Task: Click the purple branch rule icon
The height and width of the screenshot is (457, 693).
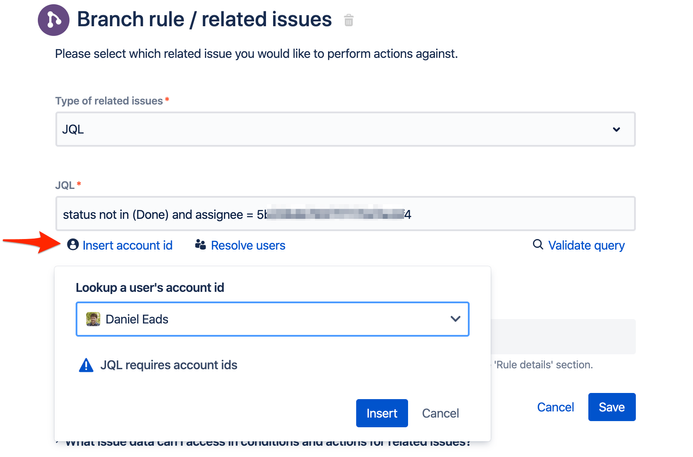Action: coord(53,20)
